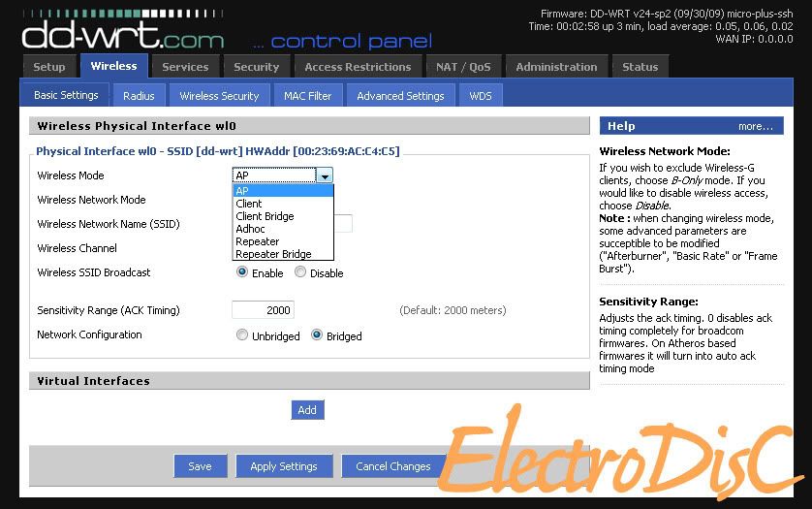Screen dimensions: 812x509
Task: Click the Apply Settings button
Action: pos(284,466)
